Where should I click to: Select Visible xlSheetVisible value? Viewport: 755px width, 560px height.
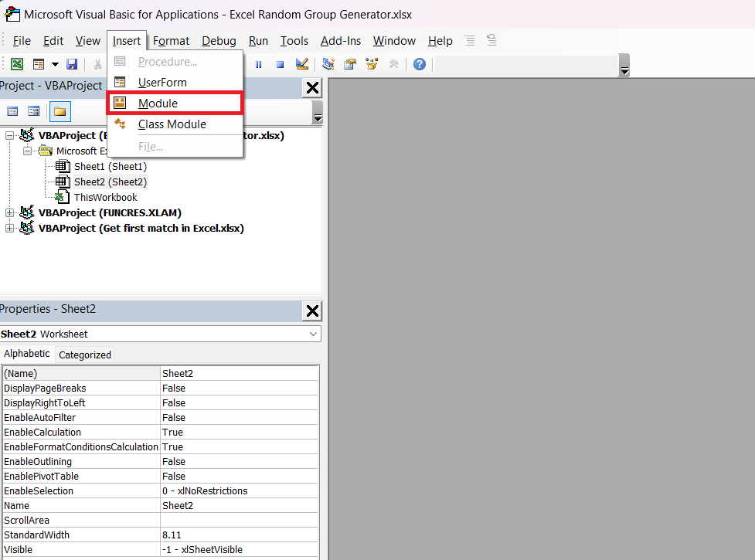click(240, 549)
